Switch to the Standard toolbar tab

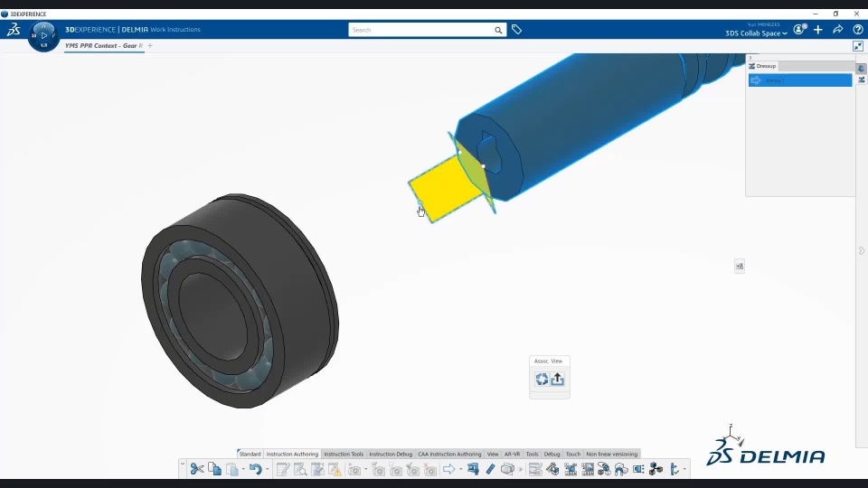click(250, 454)
